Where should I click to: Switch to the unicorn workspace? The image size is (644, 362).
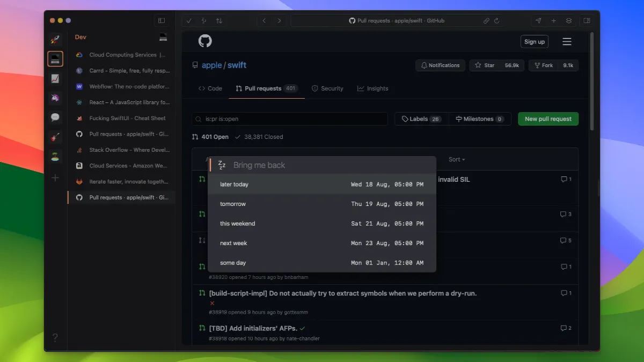click(55, 98)
